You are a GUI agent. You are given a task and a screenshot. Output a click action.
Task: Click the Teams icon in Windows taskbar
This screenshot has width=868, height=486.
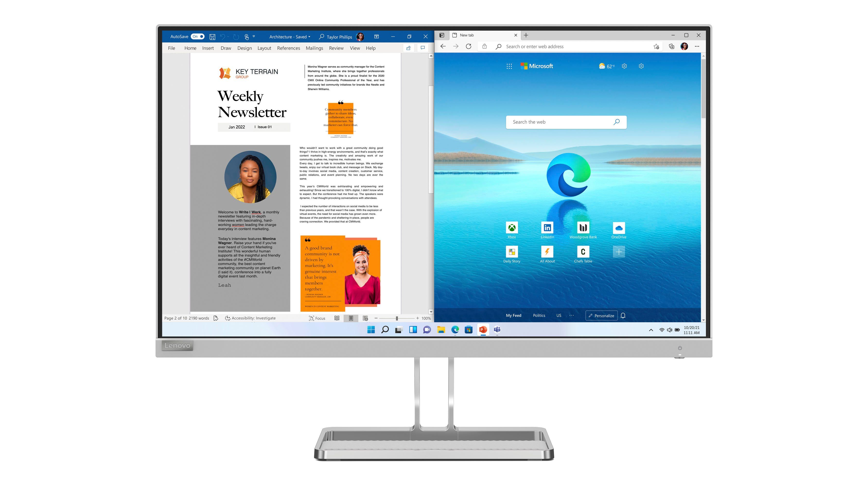click(x=497, y=329)
